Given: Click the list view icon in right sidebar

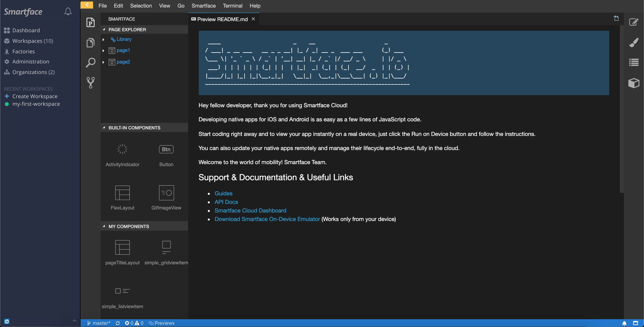Looking at the screenshot, I should pos(634,62).
